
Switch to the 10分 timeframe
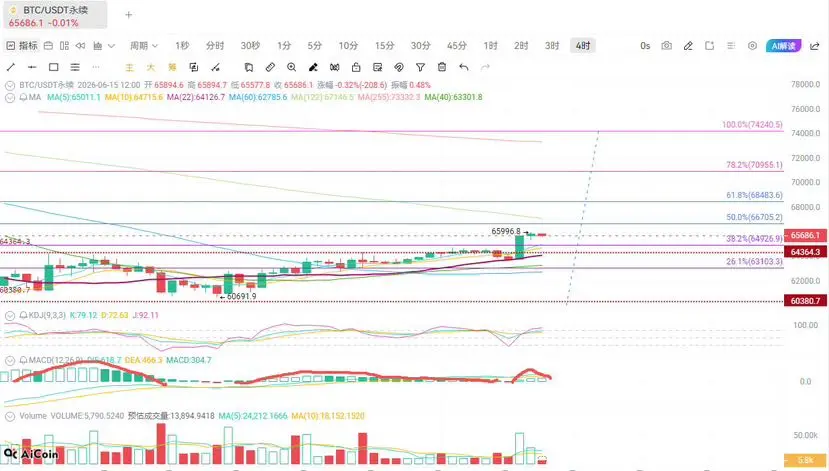(348, 46)
